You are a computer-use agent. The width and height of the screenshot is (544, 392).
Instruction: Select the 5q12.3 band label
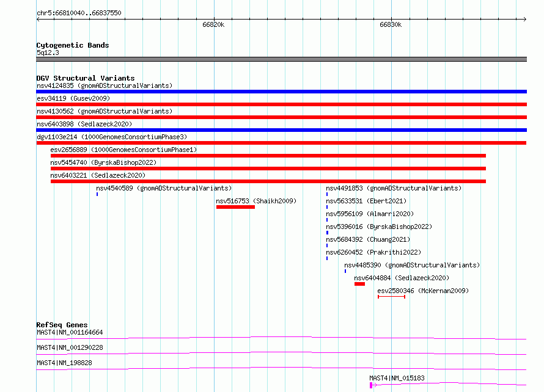pyautogui.click(x=48, y=53)
